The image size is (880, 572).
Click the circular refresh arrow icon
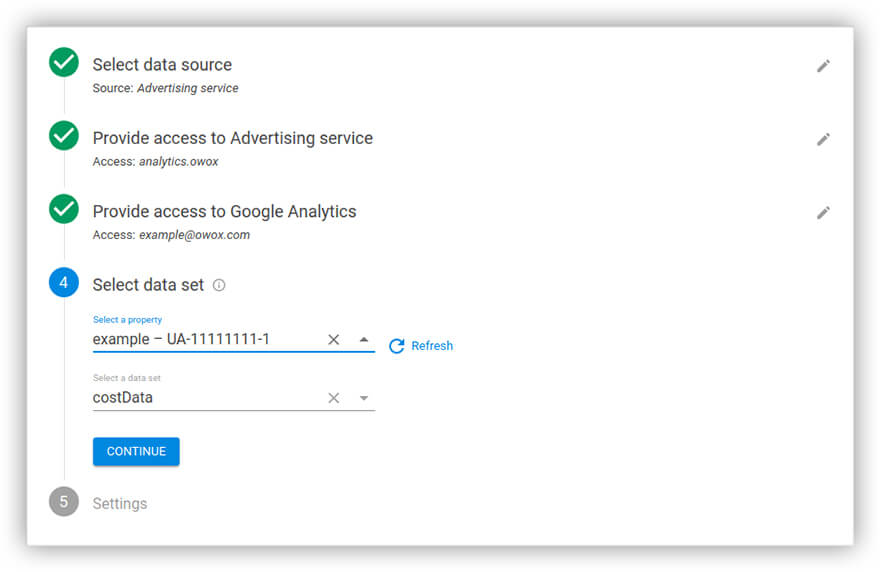click(x=396, y=346)
